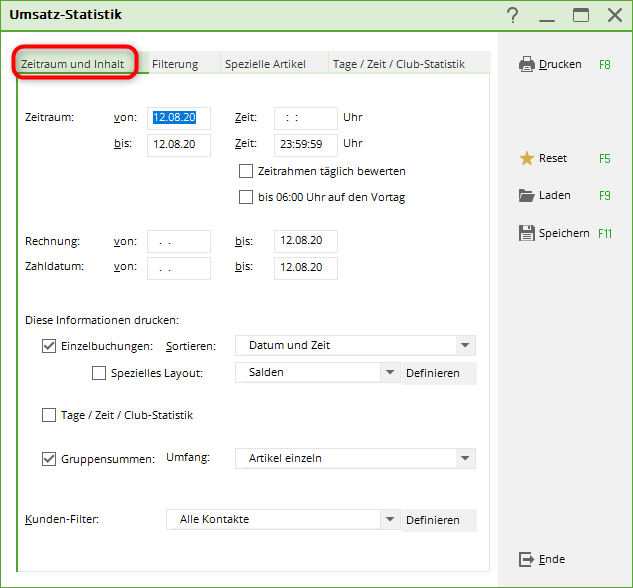Uncheck the Einzelbuchungen checkbox
Image resolution: width=633 pixels, height=588 pixels.
tap(49, 346)
